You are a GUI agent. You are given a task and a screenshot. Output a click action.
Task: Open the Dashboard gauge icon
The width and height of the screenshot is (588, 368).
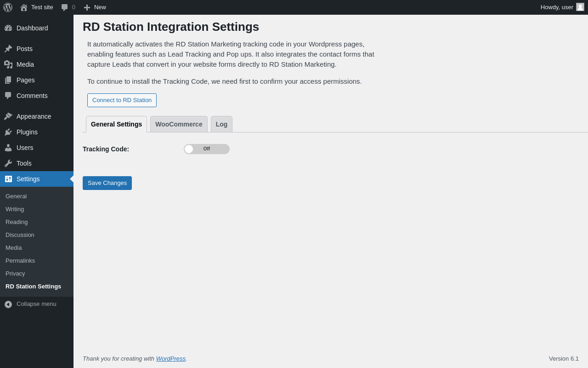click(8, 28)
